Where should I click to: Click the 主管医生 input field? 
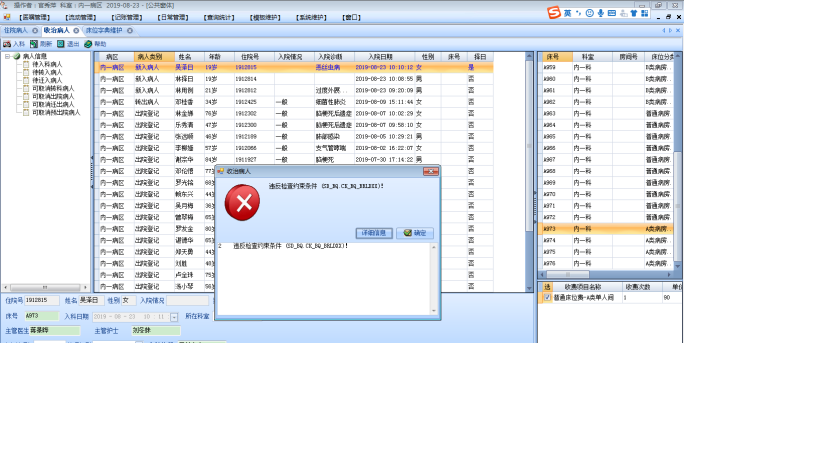coord(55,331)
